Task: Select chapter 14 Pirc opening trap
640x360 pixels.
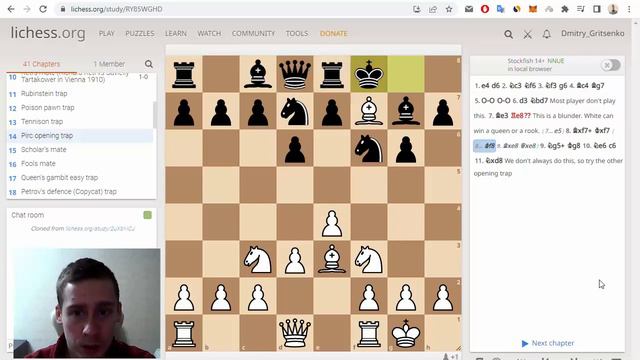Action: click(81, 136)
